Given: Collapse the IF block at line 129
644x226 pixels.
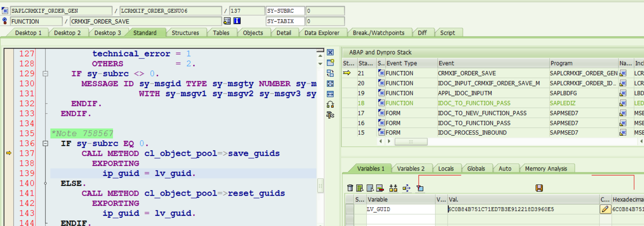Looking at the screenshot, I should pos(46,74).
